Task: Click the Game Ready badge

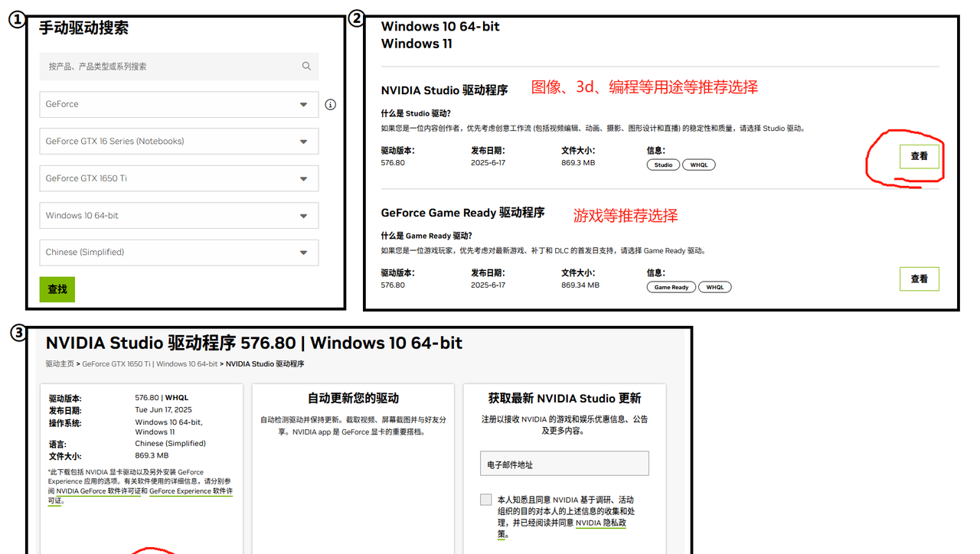Action: pos(671,287)
